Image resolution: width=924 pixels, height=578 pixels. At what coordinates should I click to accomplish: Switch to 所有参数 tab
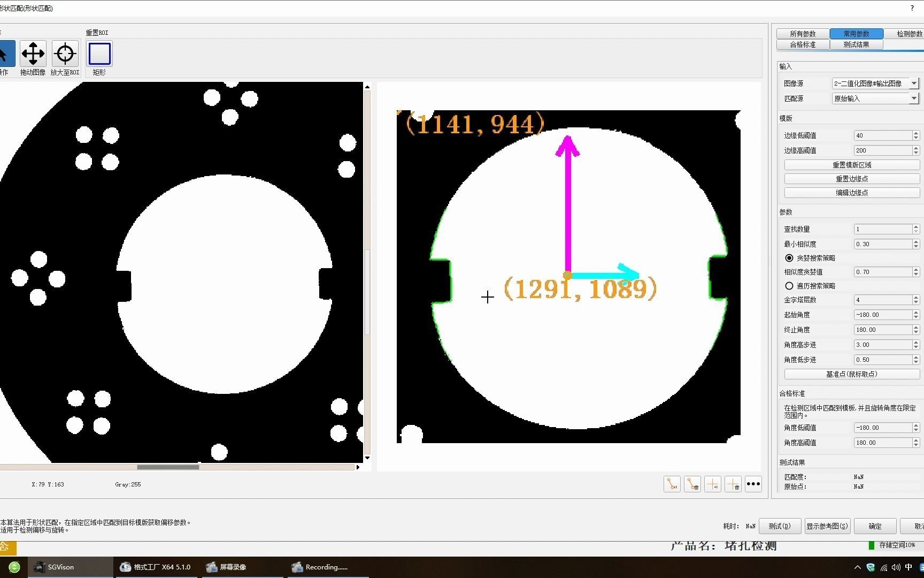coord(803,34)
